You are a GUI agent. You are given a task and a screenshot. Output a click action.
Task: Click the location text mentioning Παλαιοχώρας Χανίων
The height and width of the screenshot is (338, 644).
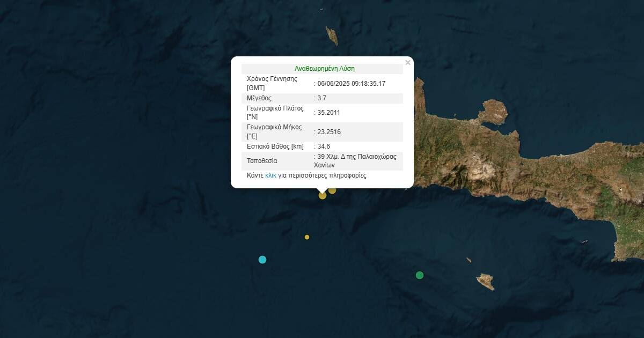coord(356,161)
